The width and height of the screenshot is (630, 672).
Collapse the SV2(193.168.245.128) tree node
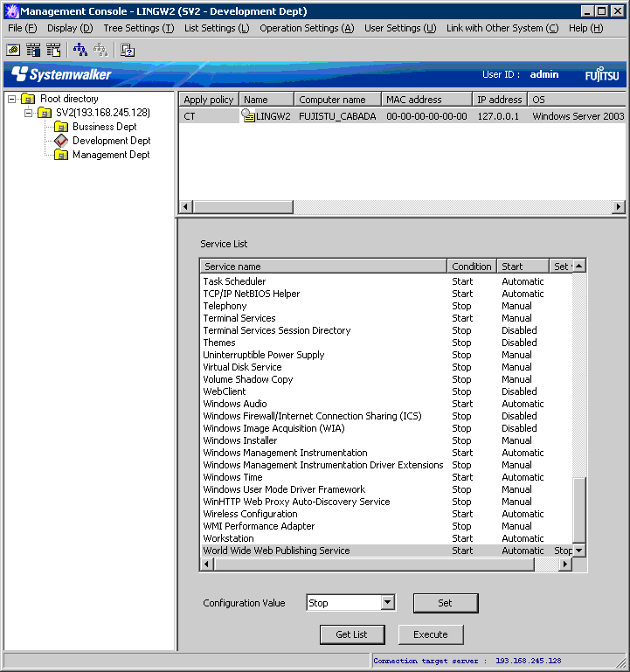click(28, 113)
